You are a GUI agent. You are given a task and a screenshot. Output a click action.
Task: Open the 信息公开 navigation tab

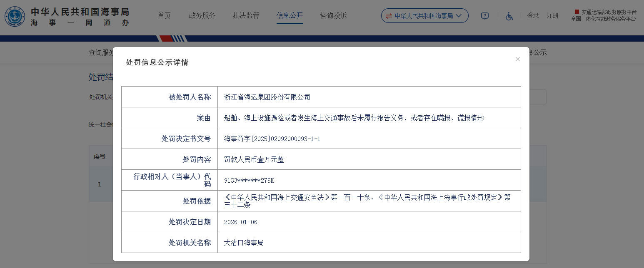pyautogui.click(x=290, y=16)
